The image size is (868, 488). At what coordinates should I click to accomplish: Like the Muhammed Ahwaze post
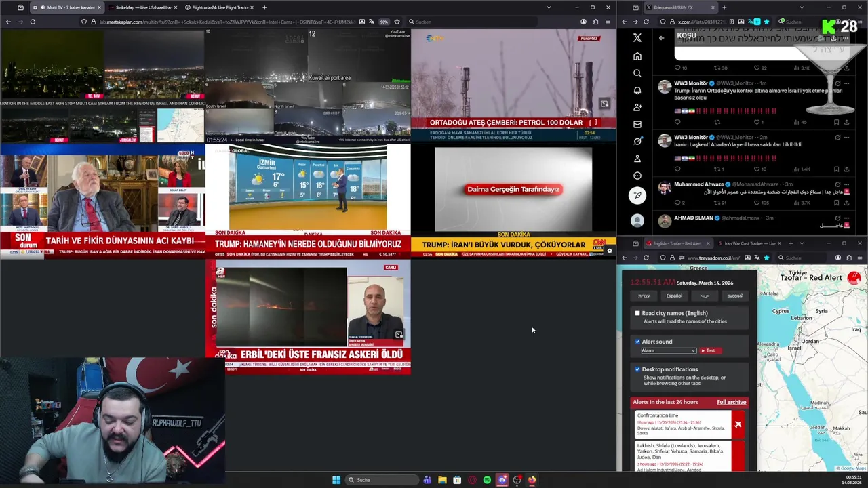pyautogui.click(x=758, y=203)
